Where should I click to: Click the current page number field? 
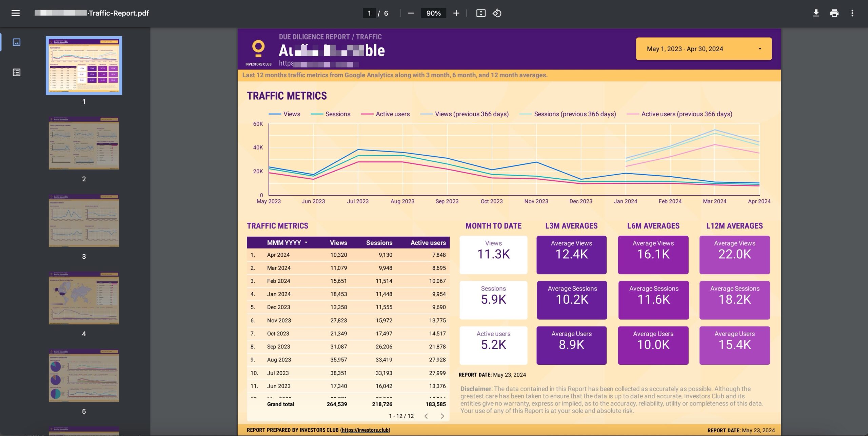tap(369, 13)
